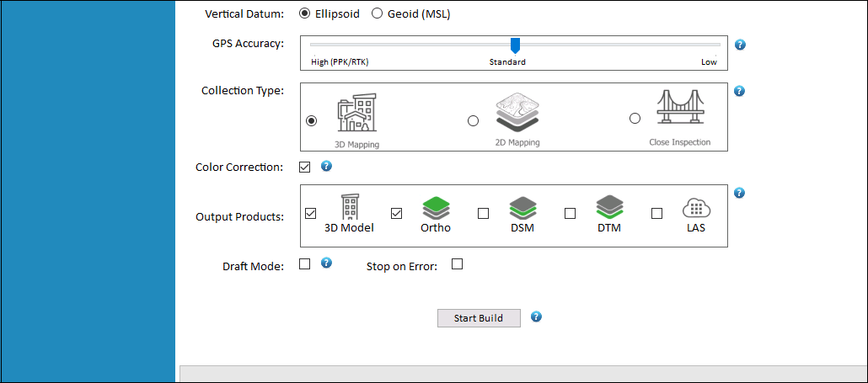This screenshot has height=383, width=868.
Task: Click the DTM label
Action: (609, 227)
